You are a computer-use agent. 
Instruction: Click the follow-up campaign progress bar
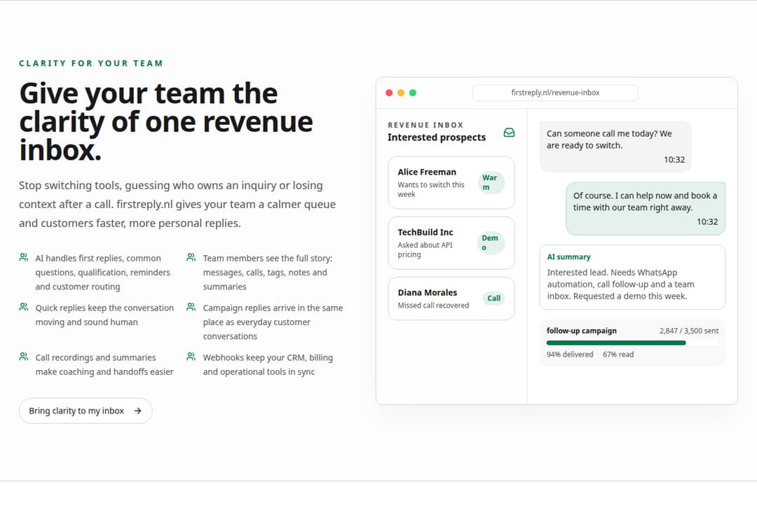coord(632,343)
